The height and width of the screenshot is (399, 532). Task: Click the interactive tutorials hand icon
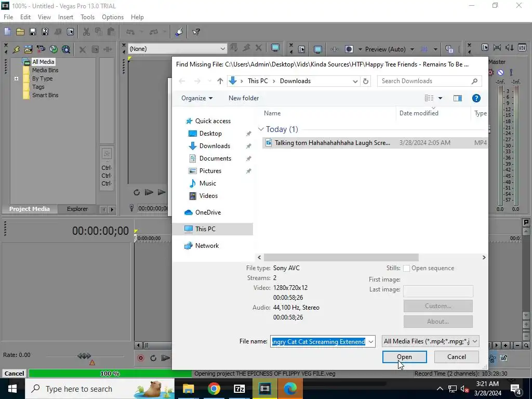tap(179, 32)
